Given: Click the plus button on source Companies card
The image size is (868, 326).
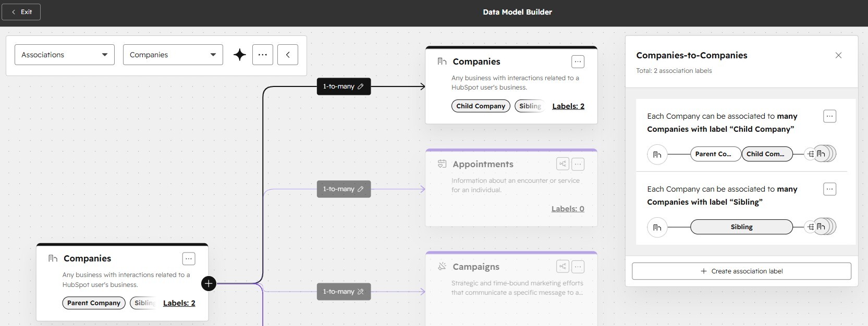Looking at the screenshot, I should pos(209,283).
